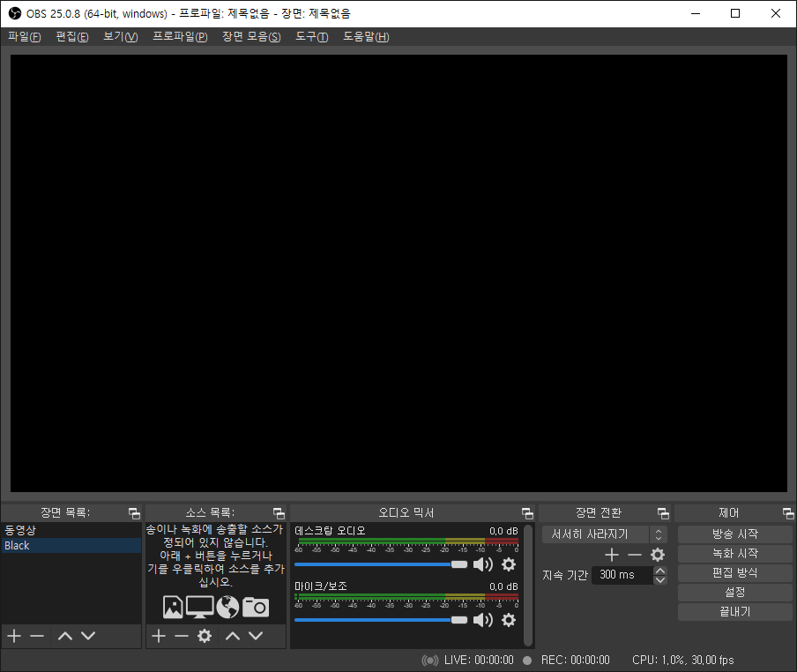797x672 pixels.
Task: Click 마이크/보조 label
Action: 321,586
